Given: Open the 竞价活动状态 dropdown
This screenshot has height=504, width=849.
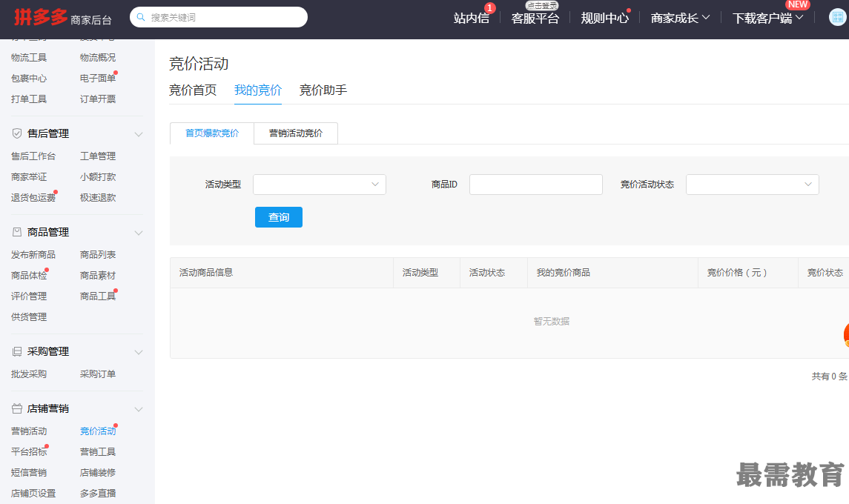Looking at the screenshot, I should 753,185.
